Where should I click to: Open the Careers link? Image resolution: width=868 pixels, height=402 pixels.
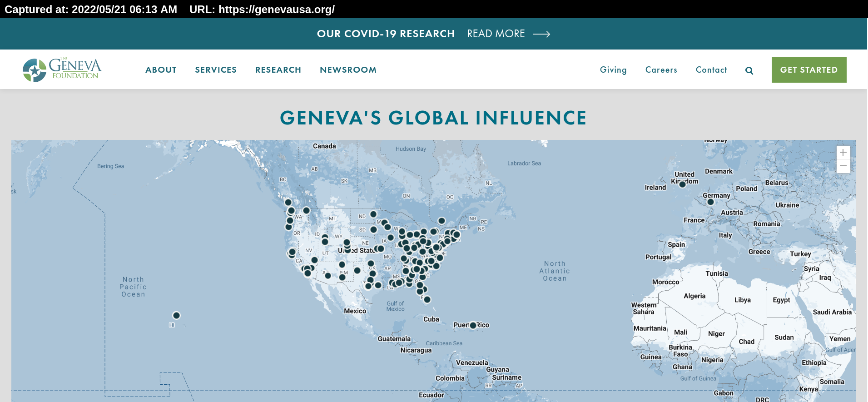(661, 70)
